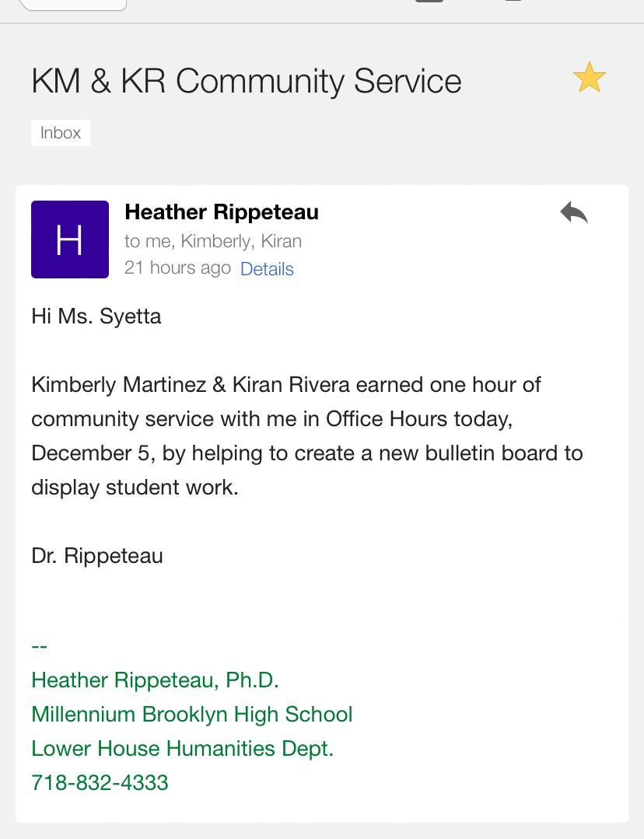This screenshot has height=839, width=644.
Task: Tap the subject 'KM & KR Community Service'
Action: coord(247,81)
